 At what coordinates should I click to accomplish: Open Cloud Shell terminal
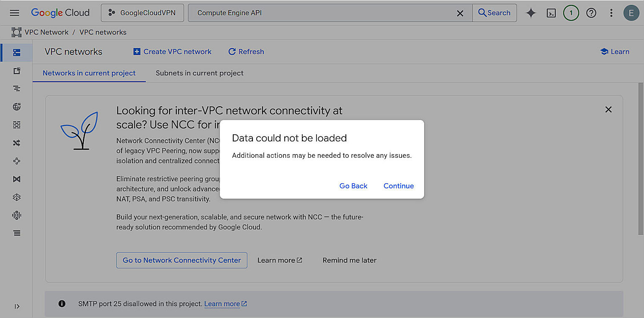coord(551,13)
